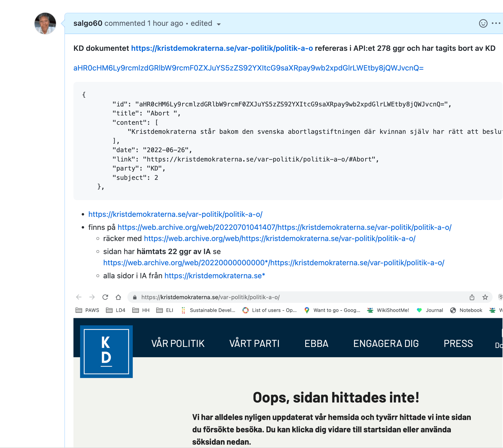Open the comment options ellipsis menu

tap(496, 23)
